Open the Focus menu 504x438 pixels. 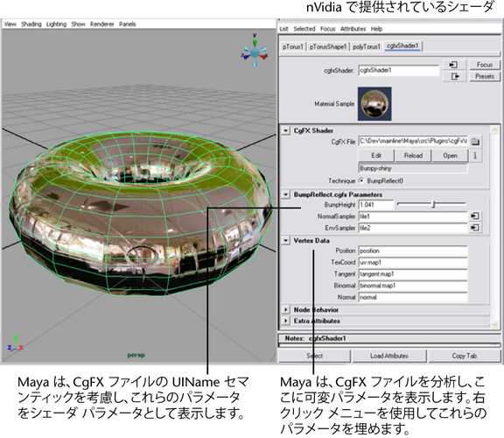pyautogui.click(x=327, y=29)
